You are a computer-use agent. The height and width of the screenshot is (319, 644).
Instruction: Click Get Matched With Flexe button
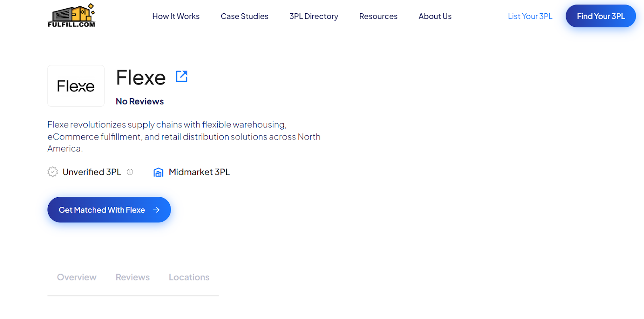pos(109,210)
